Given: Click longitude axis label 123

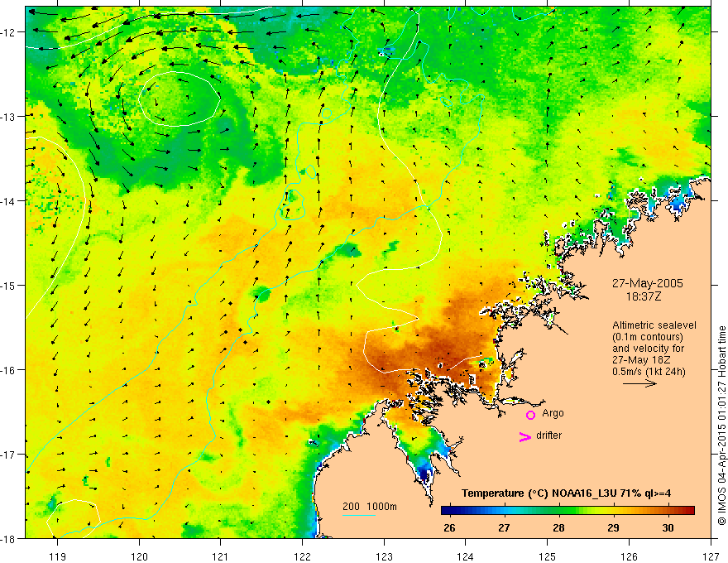Looking at the screenshot, I should (x=384, y=556).
